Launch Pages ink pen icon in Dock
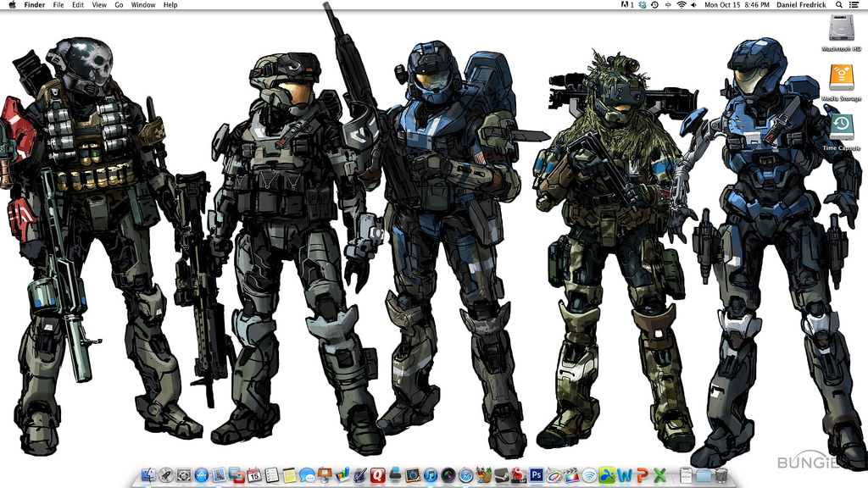Viewport: 868px width, 488px height. tap(360, 474)
